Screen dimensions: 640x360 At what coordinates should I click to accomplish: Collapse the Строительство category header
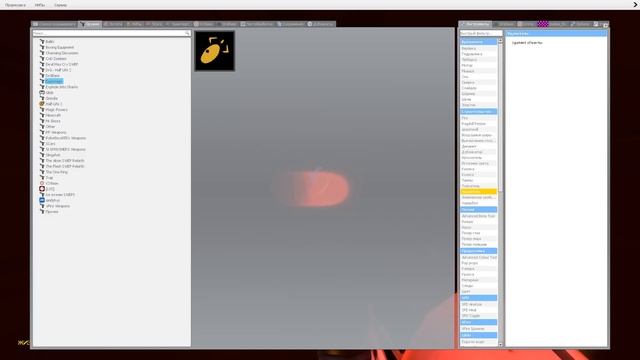point(478,111)
